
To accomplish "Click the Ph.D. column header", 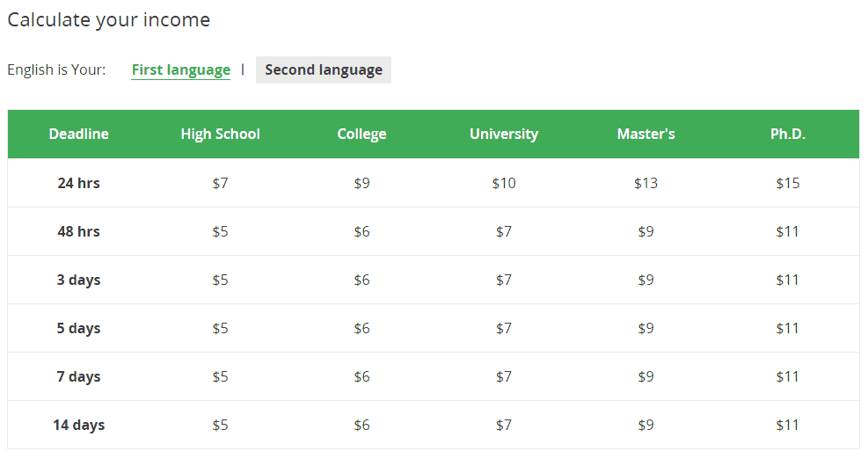I will click(788, 134).
